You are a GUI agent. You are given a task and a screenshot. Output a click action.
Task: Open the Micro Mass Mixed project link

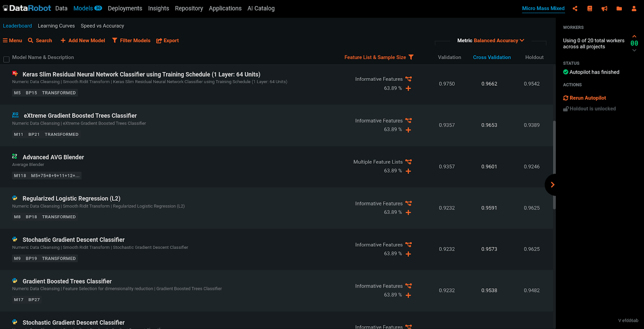[x=543, y=8]
